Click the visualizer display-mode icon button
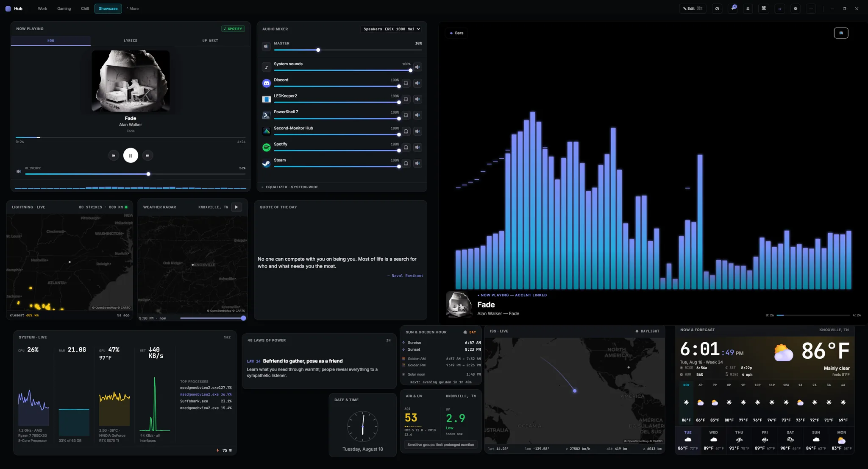Image resolution: width=868 pixels, height=469 pixels. point(841,33)
